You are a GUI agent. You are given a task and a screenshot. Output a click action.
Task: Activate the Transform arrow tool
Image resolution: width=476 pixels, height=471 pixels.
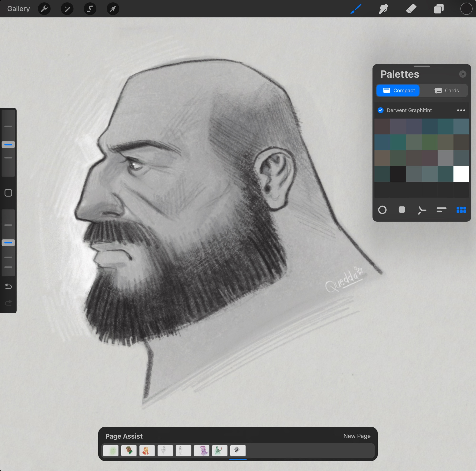click(x=113, y=9)
